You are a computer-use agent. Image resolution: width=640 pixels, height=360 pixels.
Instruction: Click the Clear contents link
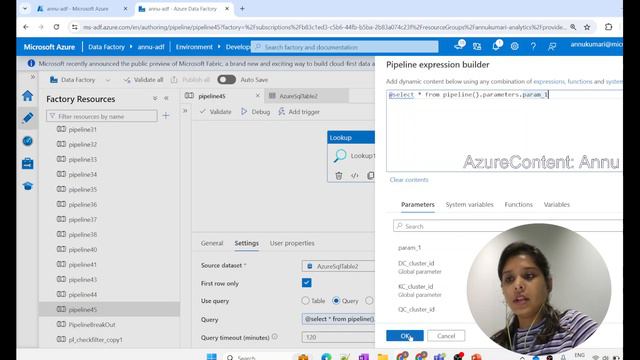(x=409, y=180)
